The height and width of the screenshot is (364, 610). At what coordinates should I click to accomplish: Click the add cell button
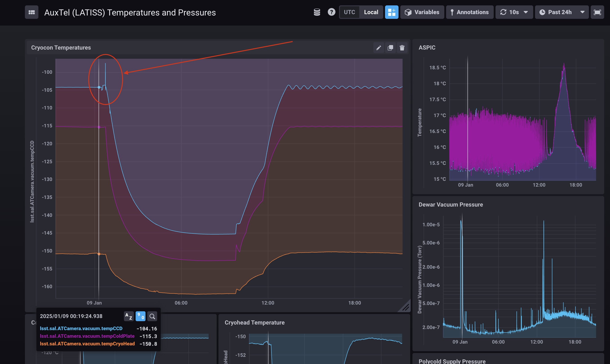click(391, 12)
